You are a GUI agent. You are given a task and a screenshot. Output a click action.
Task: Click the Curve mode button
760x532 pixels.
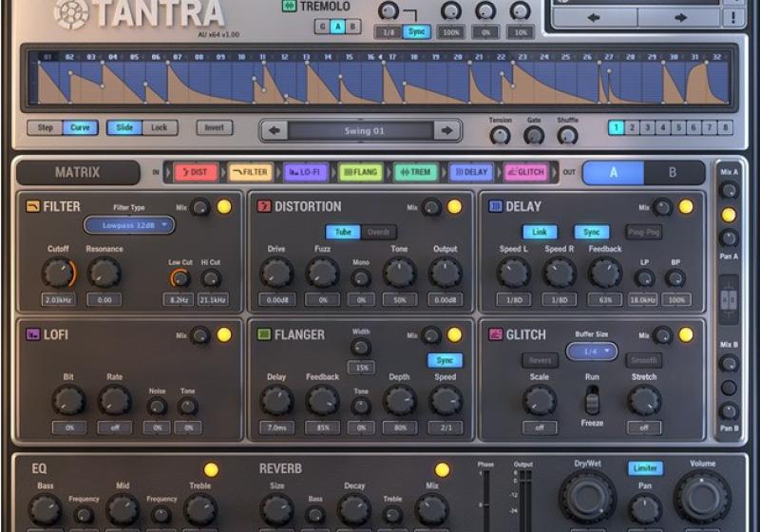click(80, 127)
